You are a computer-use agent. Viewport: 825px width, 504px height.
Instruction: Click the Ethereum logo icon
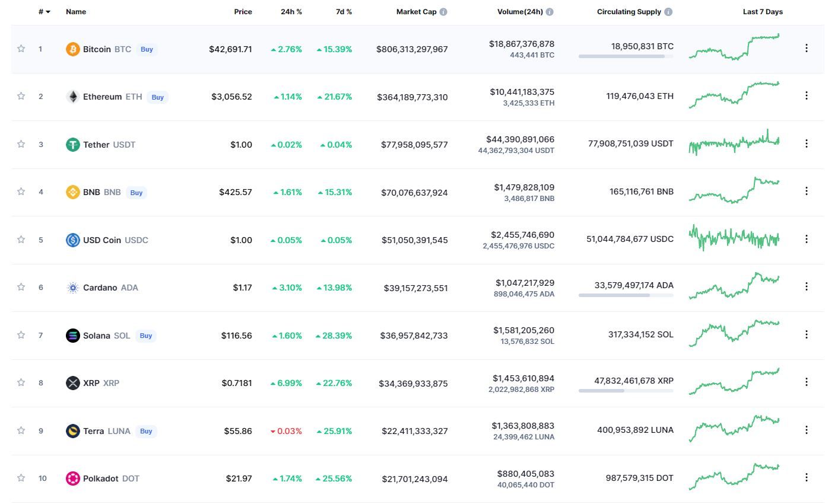pyautogui.click(x=72, y=97)
